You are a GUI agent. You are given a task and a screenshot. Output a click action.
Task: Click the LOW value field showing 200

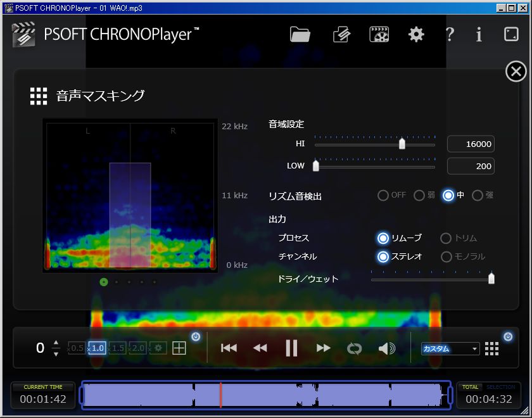click(x=471, y=166)
